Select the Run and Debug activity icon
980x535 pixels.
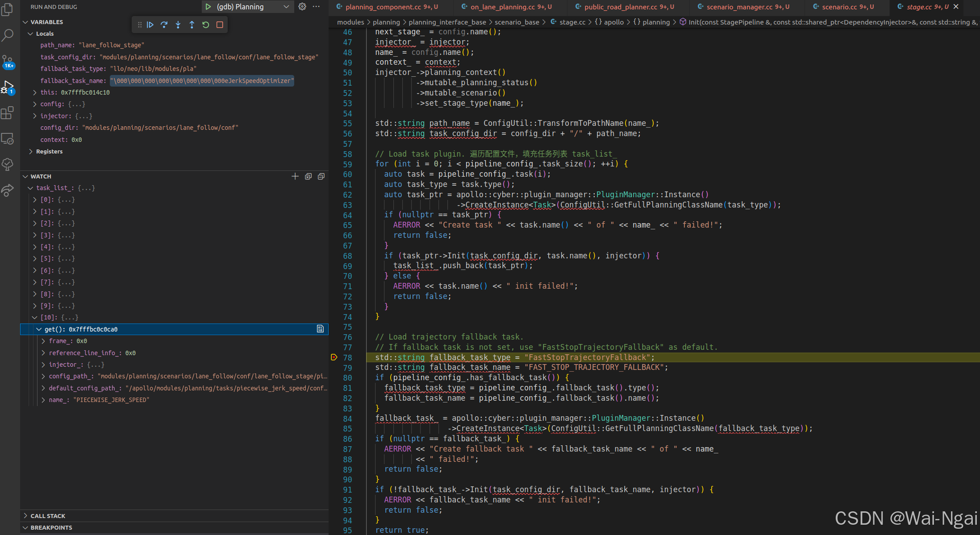click(x=8, y=87)
